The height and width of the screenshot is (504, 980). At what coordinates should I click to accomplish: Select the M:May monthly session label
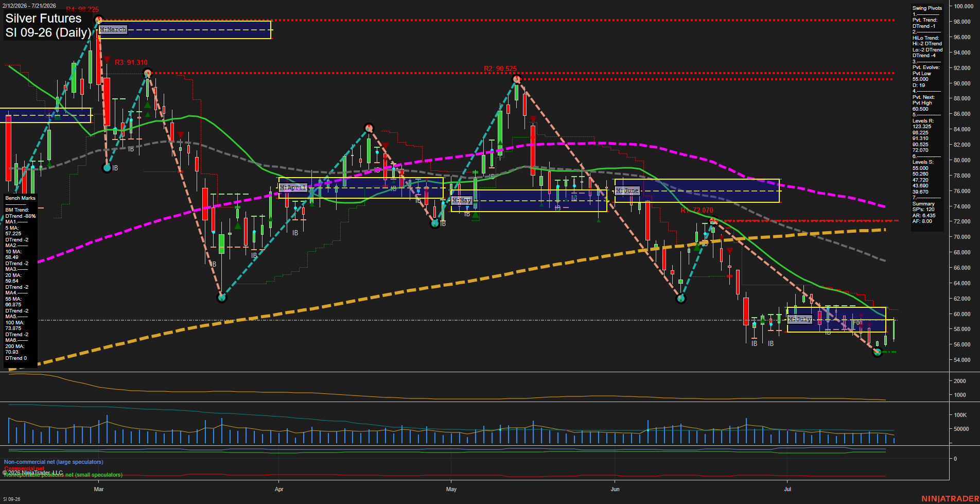[x=462, y=200]
